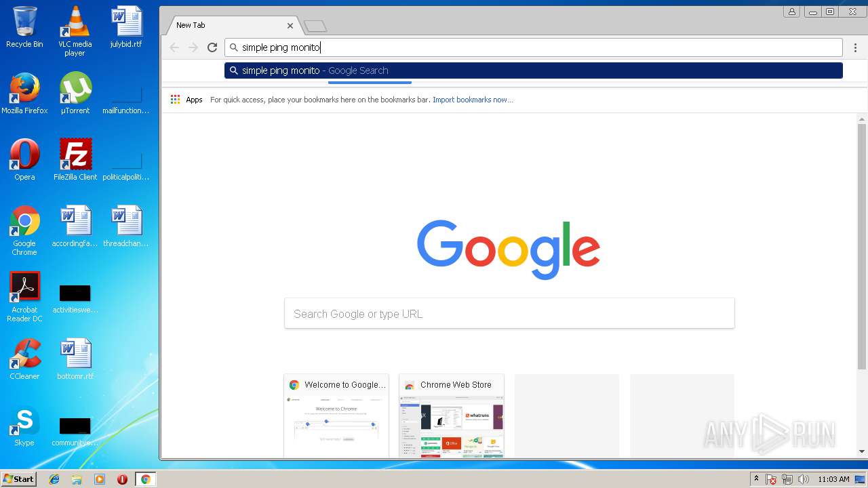Open volume control in system tray

804,479
